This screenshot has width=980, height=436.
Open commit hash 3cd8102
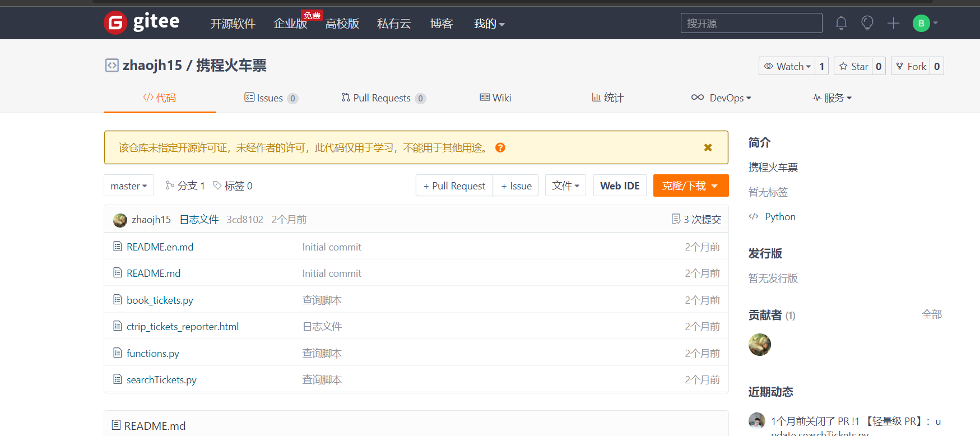coord(245,219)
